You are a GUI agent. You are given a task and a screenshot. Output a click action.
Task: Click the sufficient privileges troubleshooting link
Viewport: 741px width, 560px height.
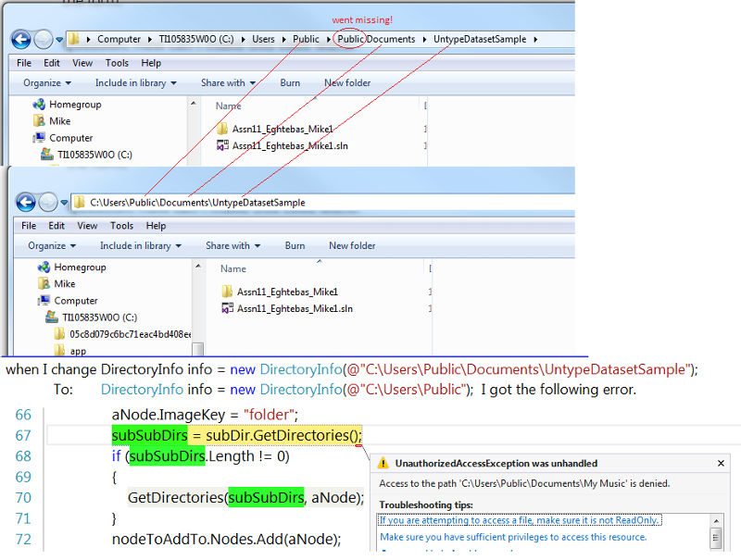click(508, 537)
